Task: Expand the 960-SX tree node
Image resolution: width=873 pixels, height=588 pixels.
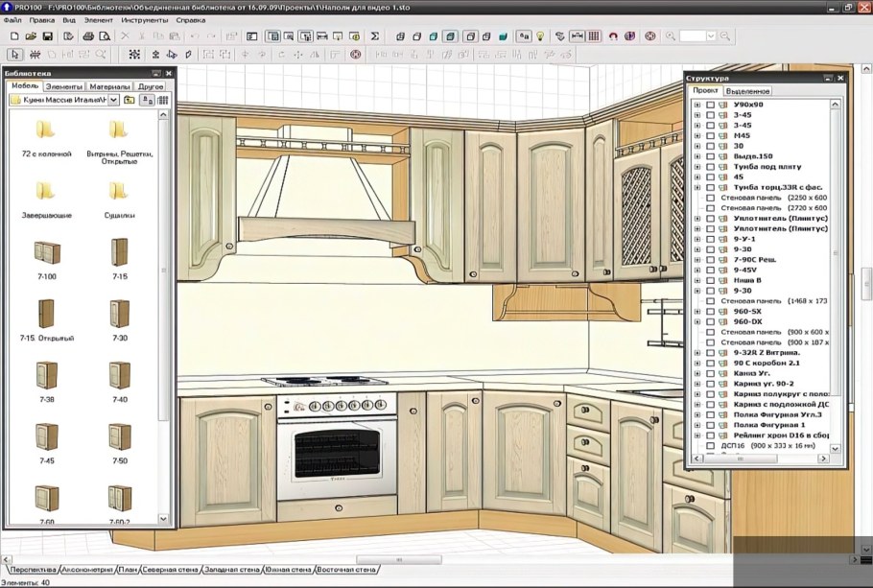Action: pyautogui.click(x=697, y=312)
